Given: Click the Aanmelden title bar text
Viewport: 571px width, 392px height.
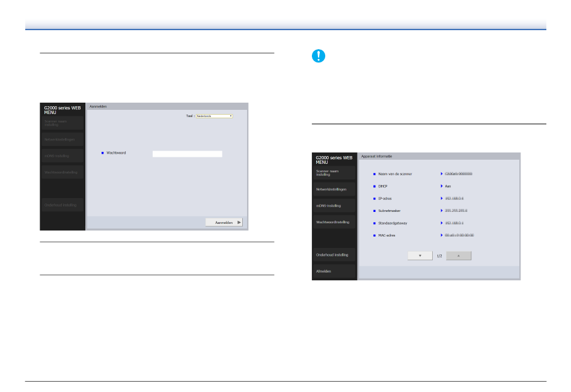Looking at the screenshot, I should (x=98, y=106).
